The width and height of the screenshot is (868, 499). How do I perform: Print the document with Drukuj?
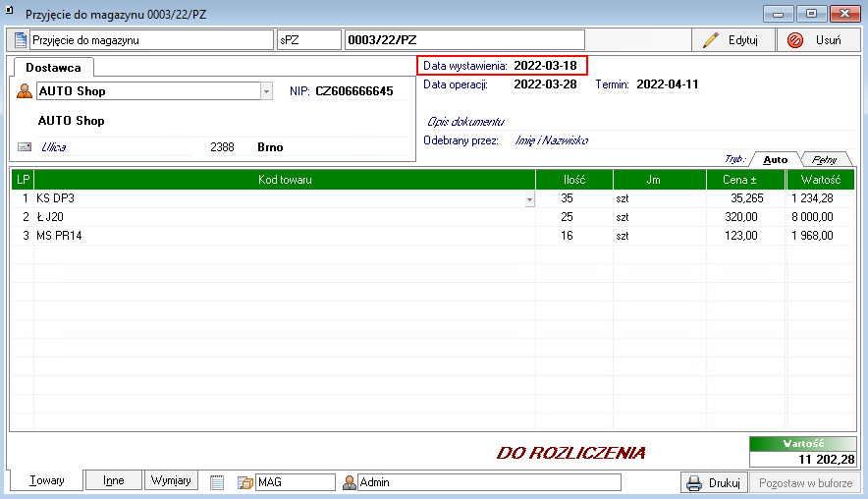(x=715, y=482)
